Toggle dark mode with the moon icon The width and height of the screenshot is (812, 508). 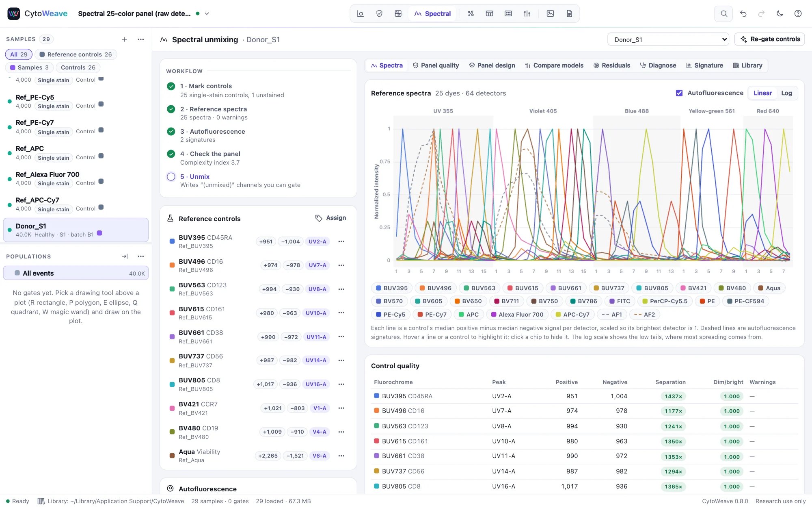pyautogui.click(x=780, y=13)
